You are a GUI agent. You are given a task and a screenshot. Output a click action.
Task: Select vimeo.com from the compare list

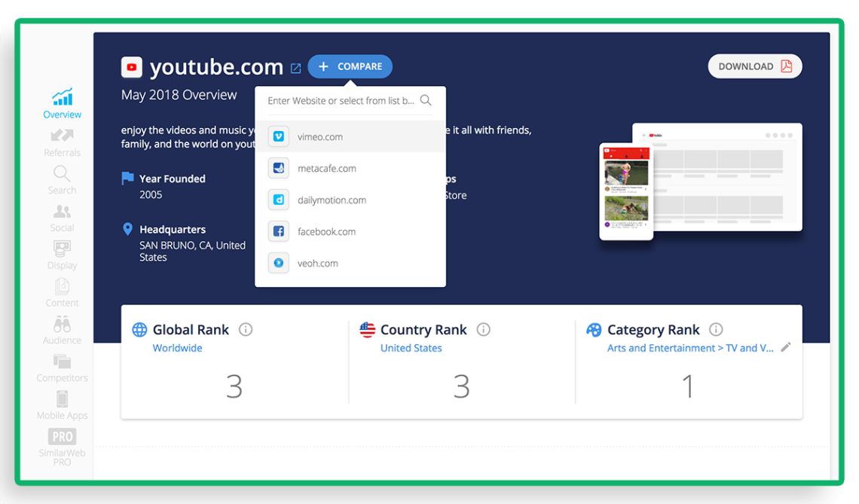click(x=350, y=136)
